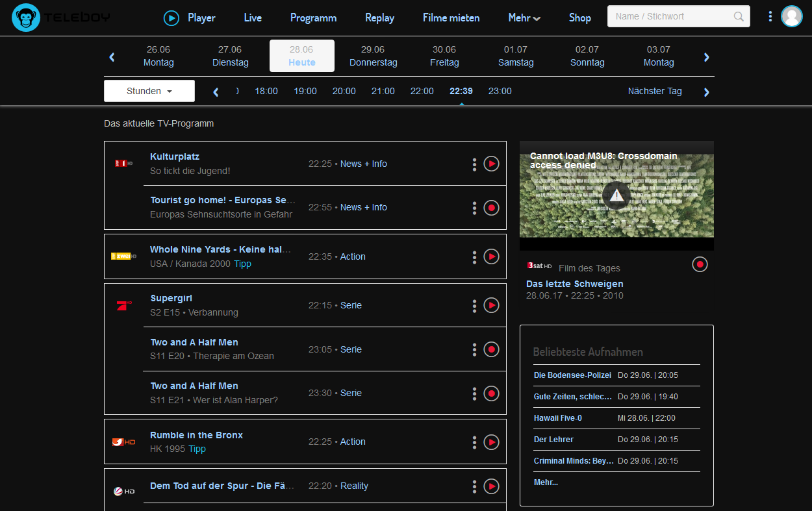Viewport: 812px width, 511px height.
Task: Open the Live menu item
Action: point(253,18)
